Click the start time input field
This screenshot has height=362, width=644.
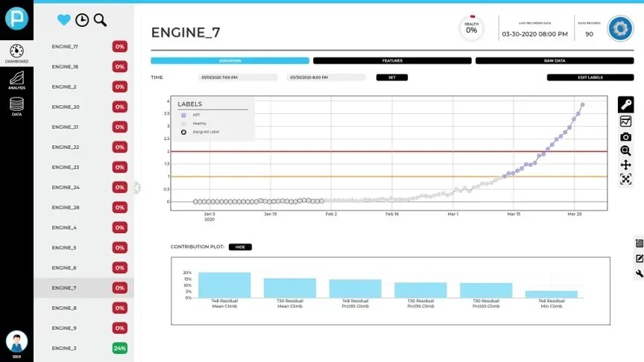237,77
